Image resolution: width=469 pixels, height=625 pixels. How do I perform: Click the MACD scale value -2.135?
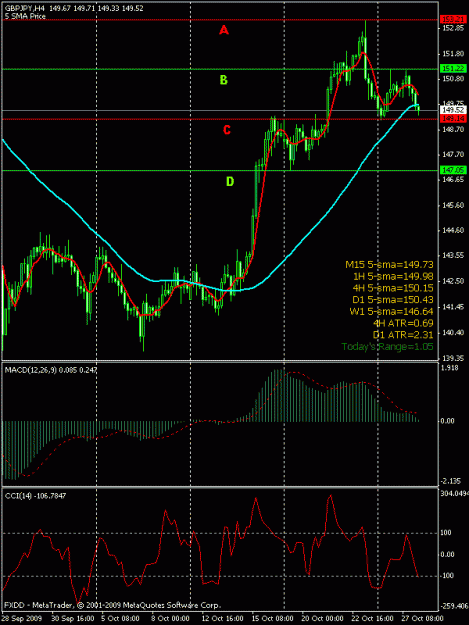(x=451, y=482)
